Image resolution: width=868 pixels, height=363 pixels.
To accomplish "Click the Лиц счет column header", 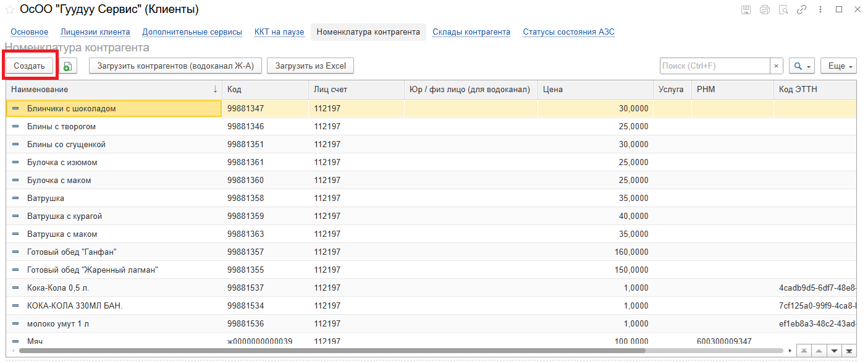I will tap(356, 90).
